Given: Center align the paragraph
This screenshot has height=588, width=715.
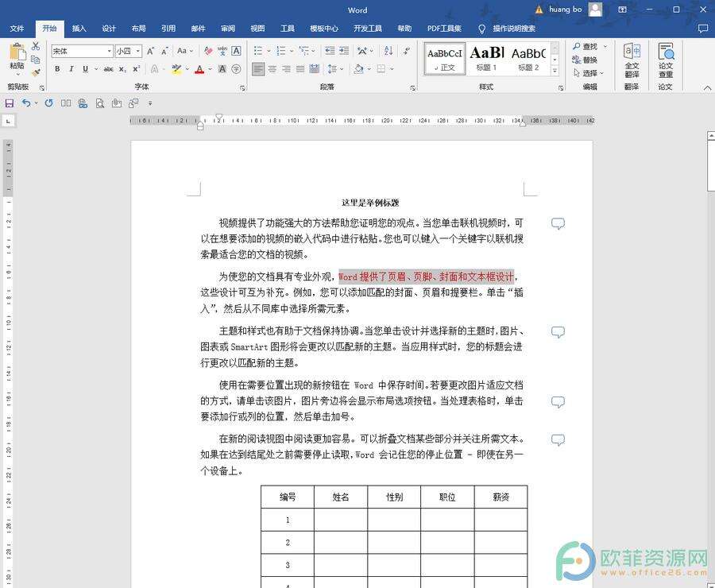Looking at the screenshot, I should [x=272, y=69].
